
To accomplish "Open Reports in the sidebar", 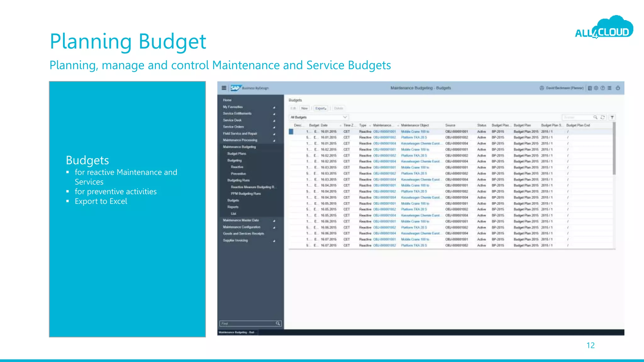I will [233, 207].
